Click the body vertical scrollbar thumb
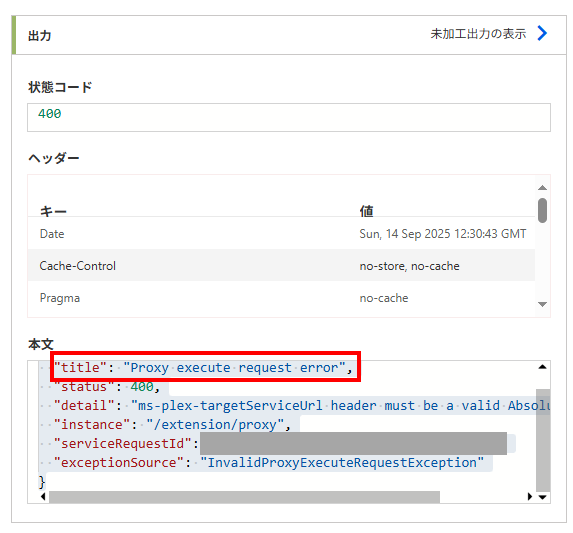573x533 pixels. (543, 440)
